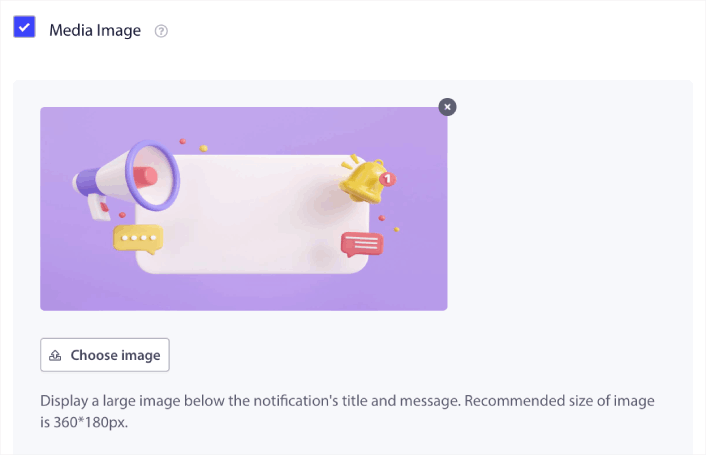Click the megaphone's purple ring in the preview
The height and width of the screenshot is (455, 706).
point(158,177)
